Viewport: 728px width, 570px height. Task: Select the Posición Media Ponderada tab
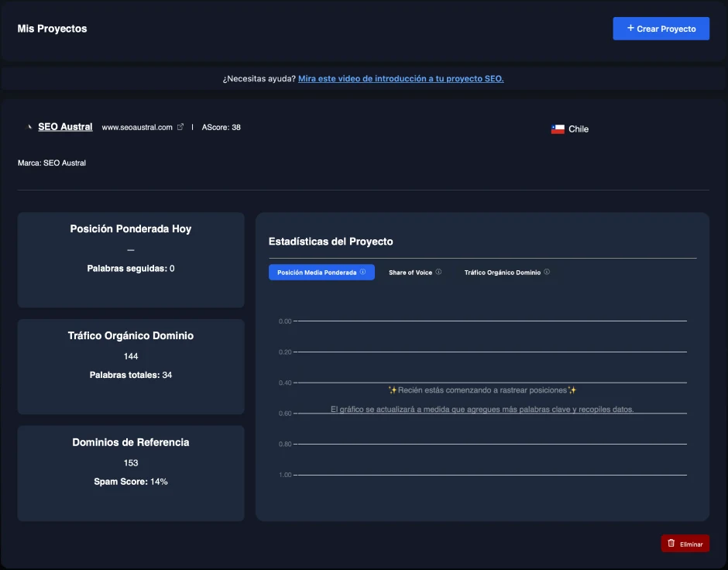pyautogui.click(x=321, y=272)
